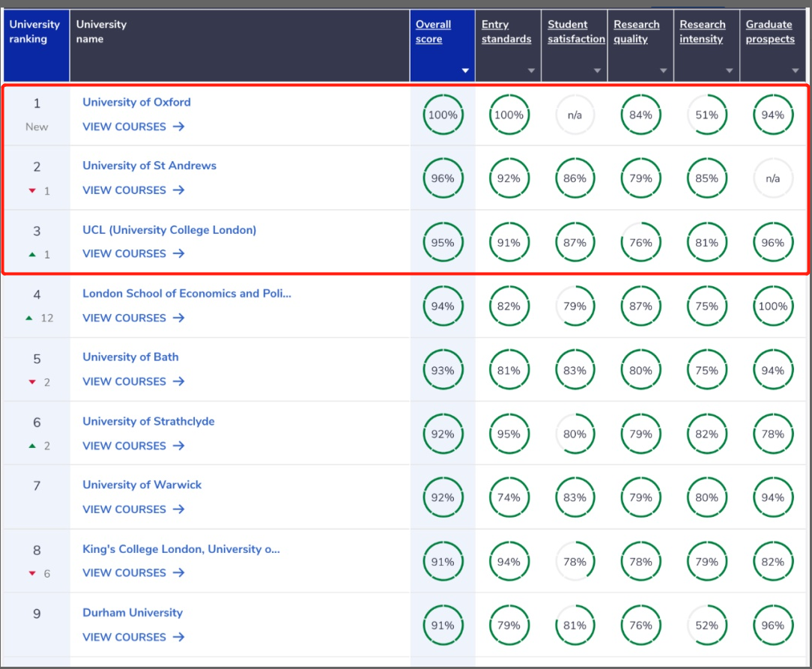The height and width of the screenshot is (669, 812).
Task: Click arrow icon in Durham VIEW COURSES
Action: (x=179, y=637)
